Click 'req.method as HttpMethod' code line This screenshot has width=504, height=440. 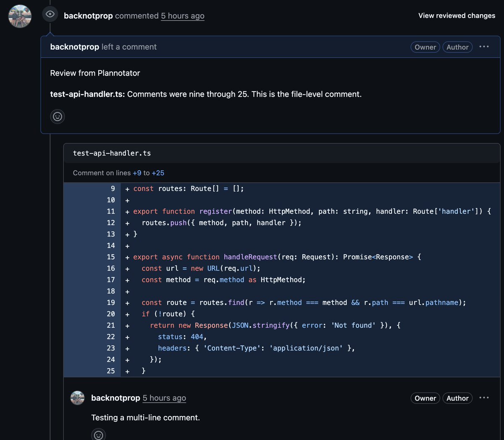223,279
